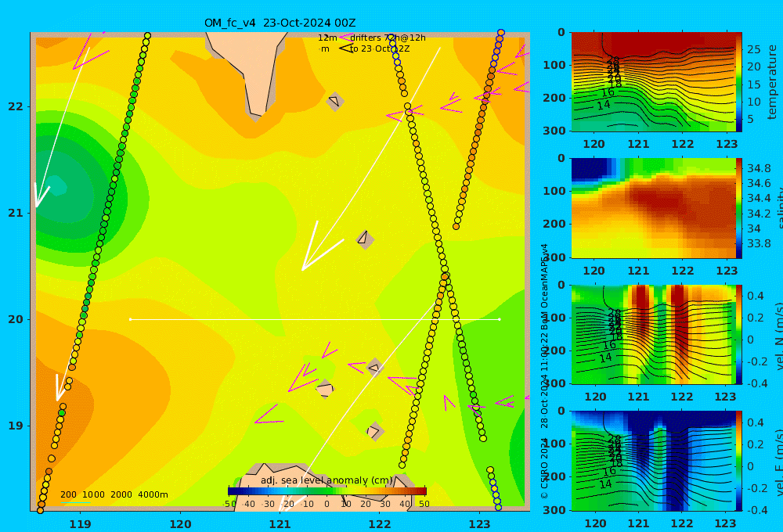The image size is (783, 532).
Task: Click the green low anomaly center near 21°N
Action: (x=58, y=186)
